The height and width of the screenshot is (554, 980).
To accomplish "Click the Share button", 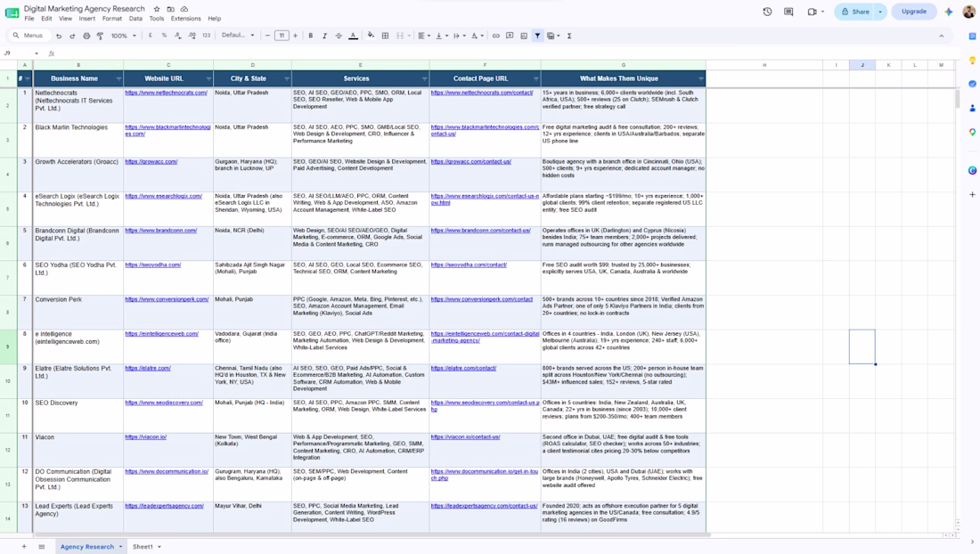I will tap(855, 12).
